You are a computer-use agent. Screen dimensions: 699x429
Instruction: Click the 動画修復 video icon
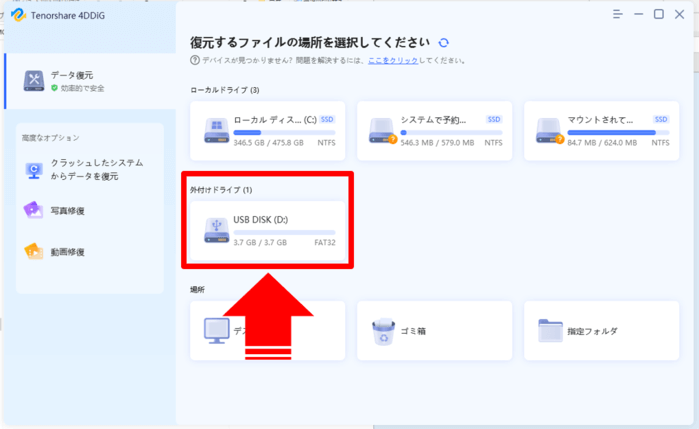[33, 252]
